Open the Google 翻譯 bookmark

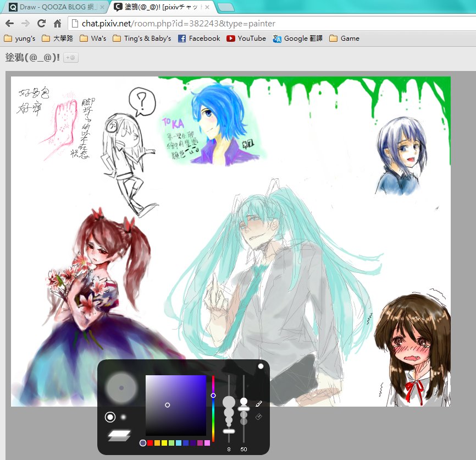click(x=297, y=39)
